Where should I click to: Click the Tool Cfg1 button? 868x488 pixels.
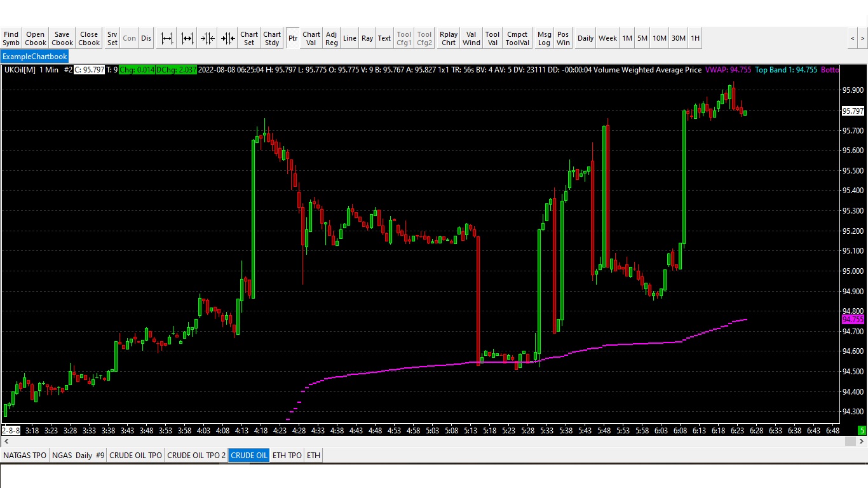[404, 39]
